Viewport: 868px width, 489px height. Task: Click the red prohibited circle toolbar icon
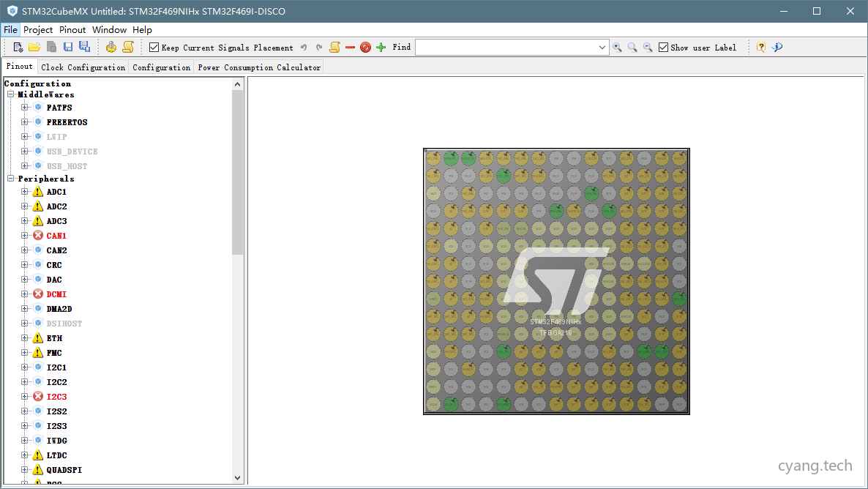point(365,48)
